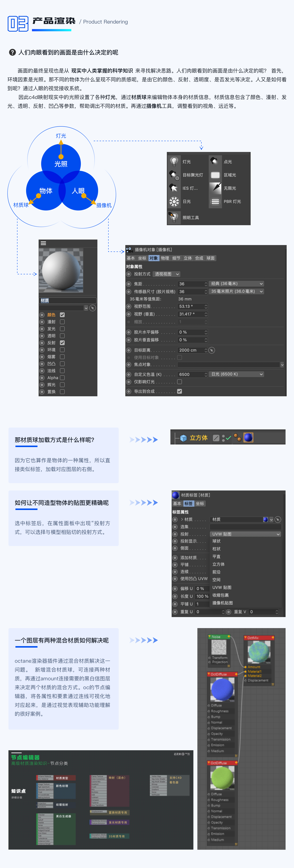Click the 目标距离 field showing 2000 cm
The image size is (294, 868).
click(x=192, y=350)
